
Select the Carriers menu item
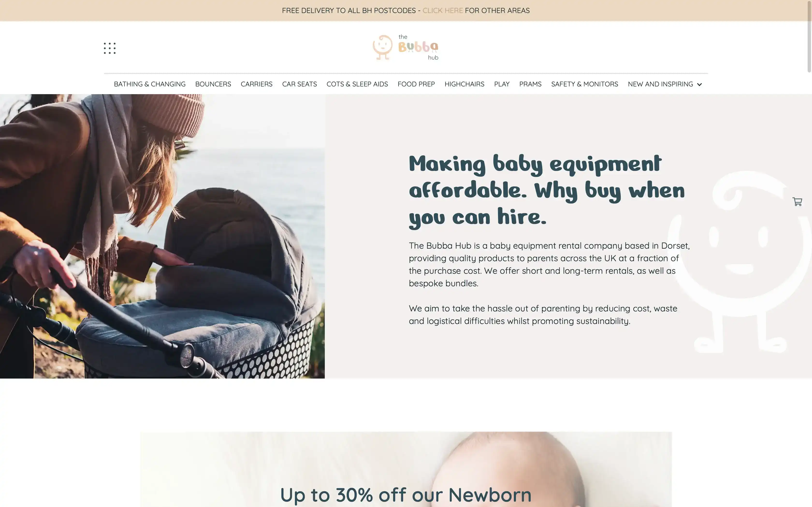tap(256, 84)
